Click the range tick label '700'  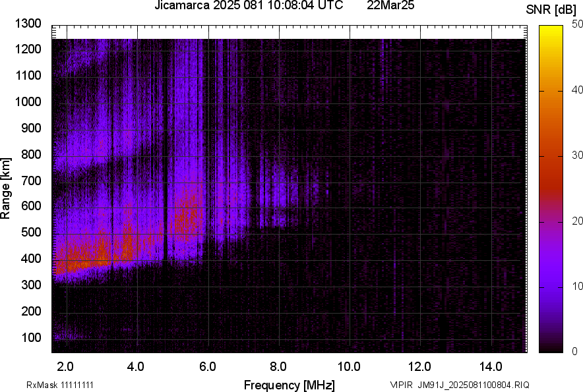tap(31, 181)
